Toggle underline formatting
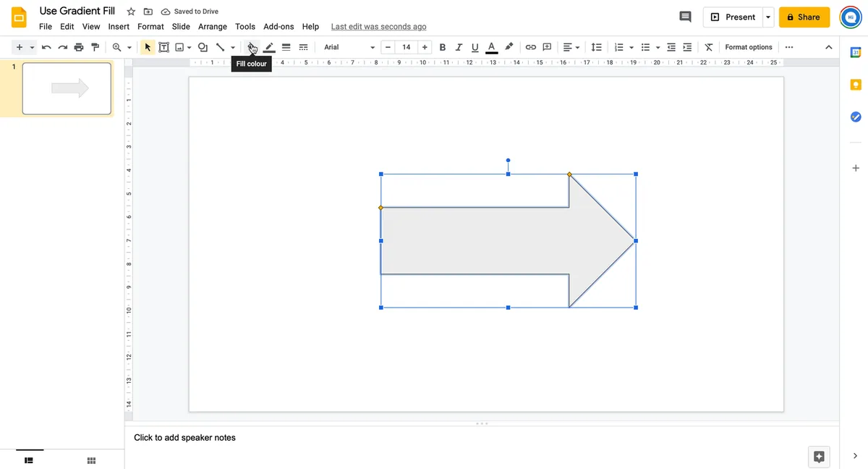 (475, 47)
